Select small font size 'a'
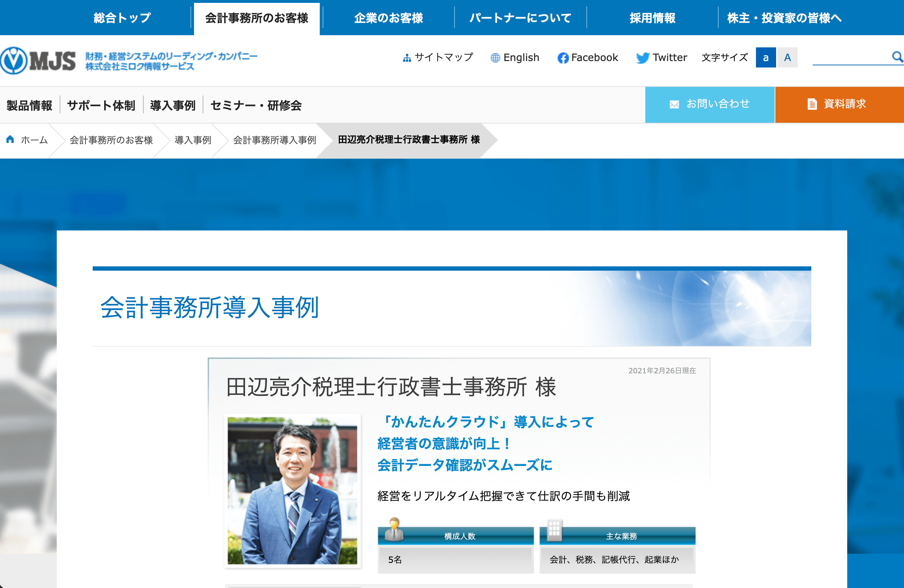This screenshot has width=904, height=588. [x=766, y=57]
